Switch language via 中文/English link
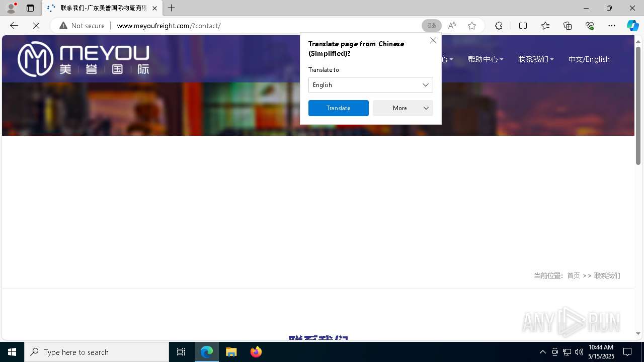 coord(589,59)
